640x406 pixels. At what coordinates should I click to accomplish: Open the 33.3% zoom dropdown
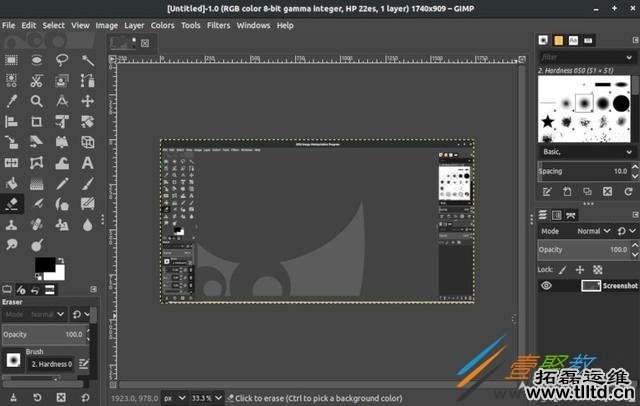point(207,397)
